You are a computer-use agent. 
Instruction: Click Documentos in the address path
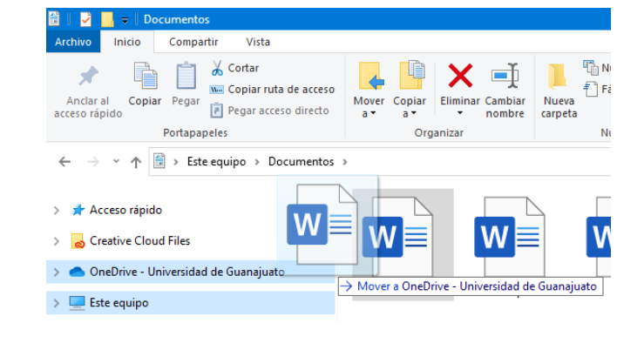pyautogui.click(x=301, y=162)
